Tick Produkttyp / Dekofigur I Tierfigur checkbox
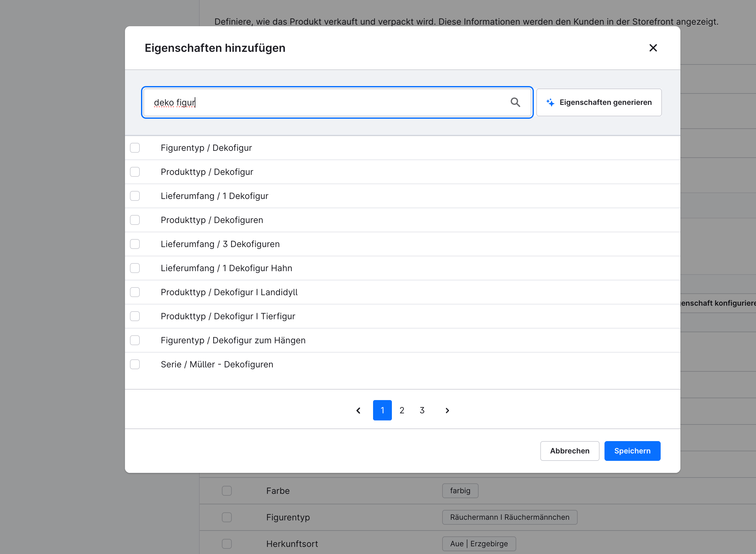The width and height of the screenshot is (756, 554). tap(135, 316)
